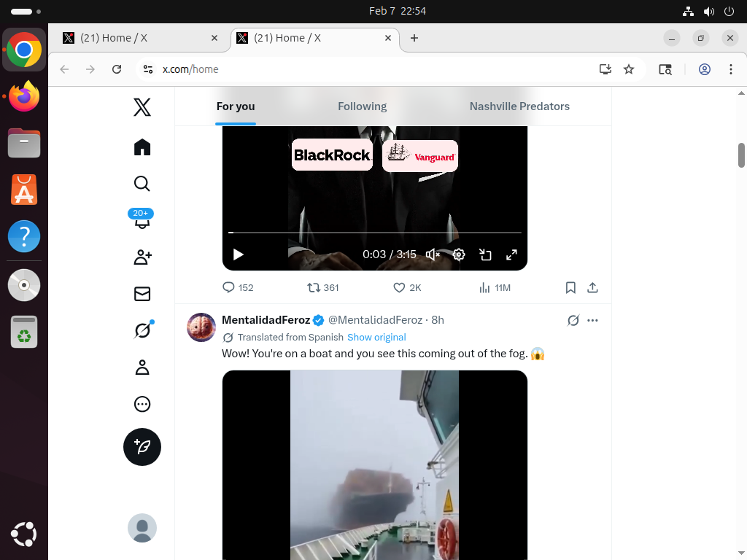
Task: Open MentalidadFeroz profile name link
Action: (266, 320)
